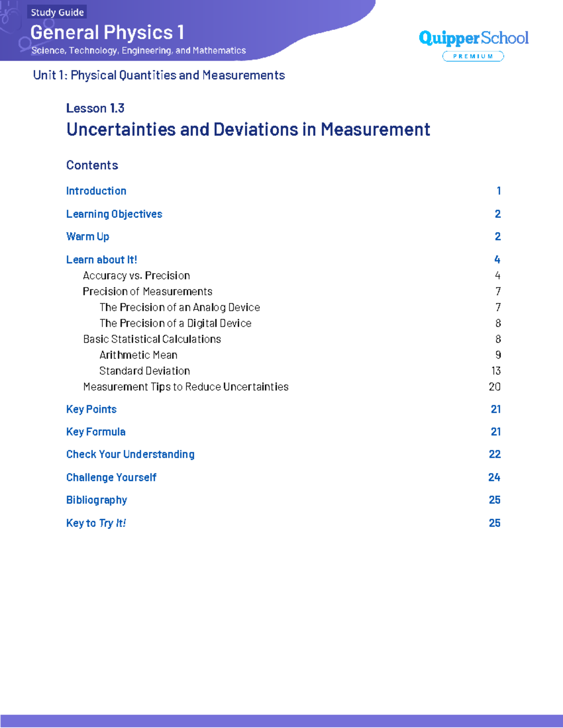
Task: Open the Introduction section link
Action: 96,191
